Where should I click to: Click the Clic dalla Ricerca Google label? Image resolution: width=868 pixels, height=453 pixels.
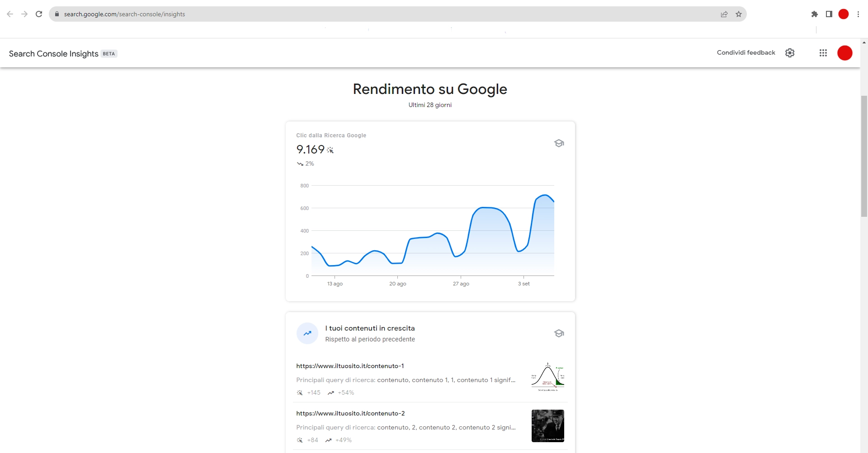(331, 135)
